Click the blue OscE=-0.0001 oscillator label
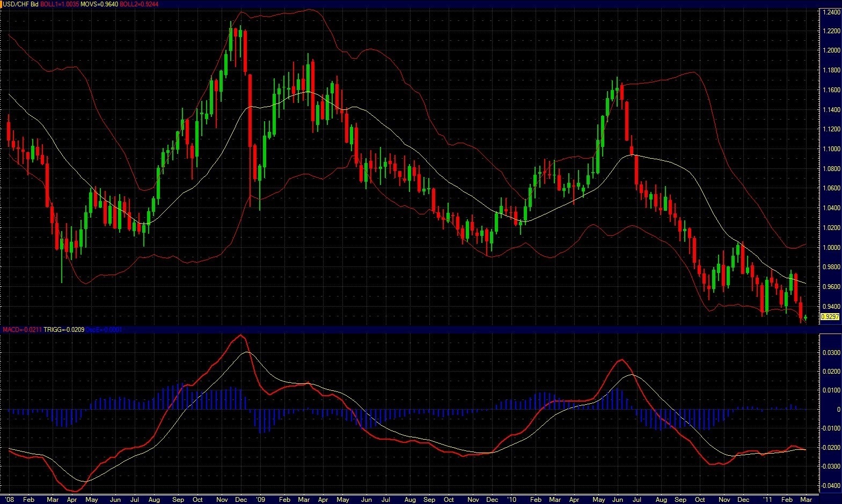This screenshot has height=504, width=842. (104, 329)
